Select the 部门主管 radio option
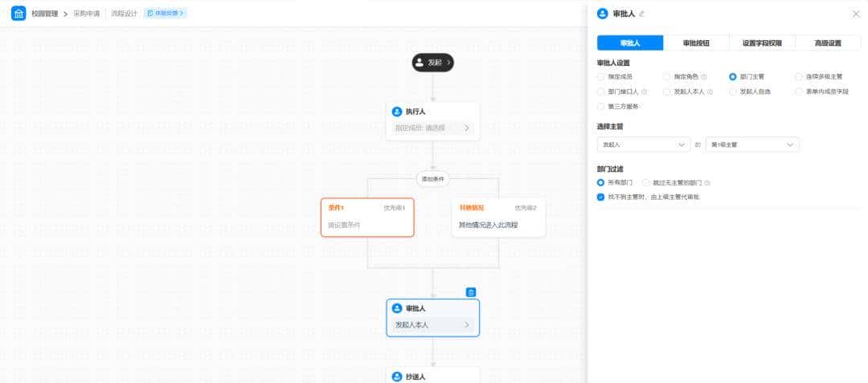Image resolution: width=868 pixels, height=383 pixels. coord(732,77)
